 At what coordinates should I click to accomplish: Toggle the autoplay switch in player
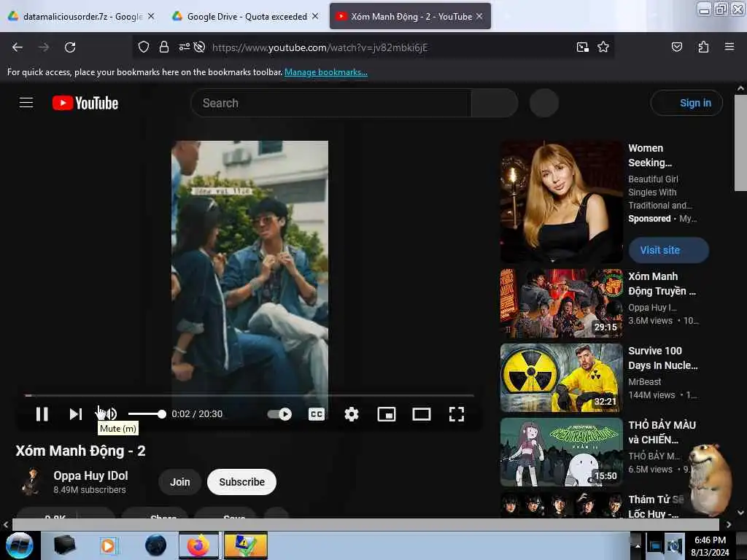[x=279, y=414]
